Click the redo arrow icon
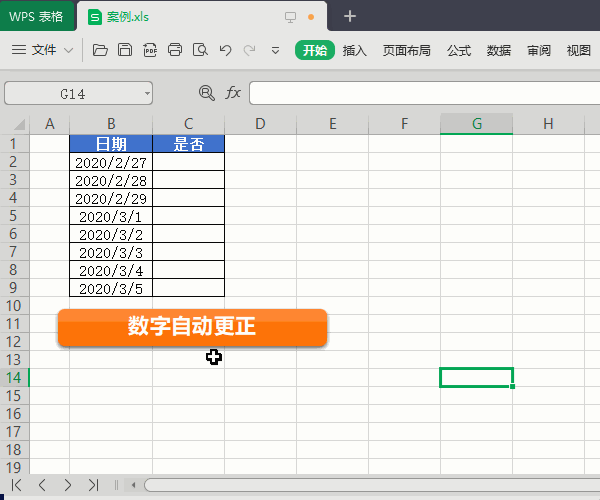This screenshot has width=600, height=500. coord(249,50)
